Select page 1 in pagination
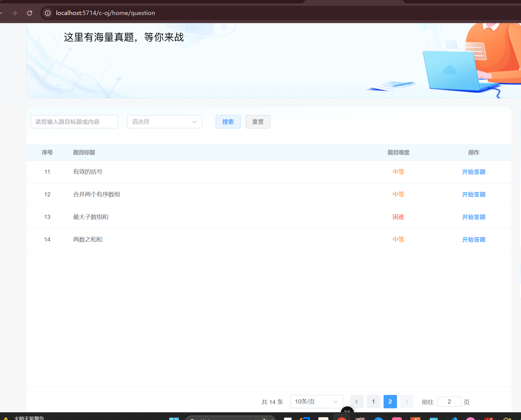Image resolution: width=521 pixels, height=420 pixels. point(373,402)
